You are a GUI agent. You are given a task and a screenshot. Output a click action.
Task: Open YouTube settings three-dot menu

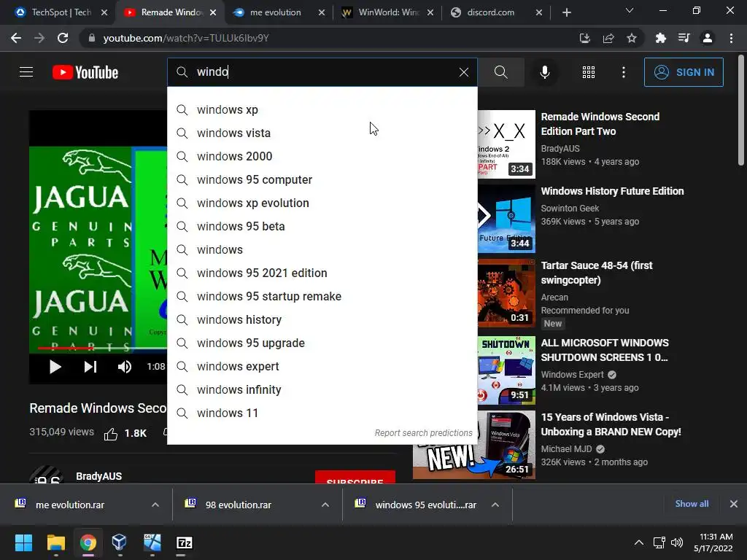(x=623, y=72)
